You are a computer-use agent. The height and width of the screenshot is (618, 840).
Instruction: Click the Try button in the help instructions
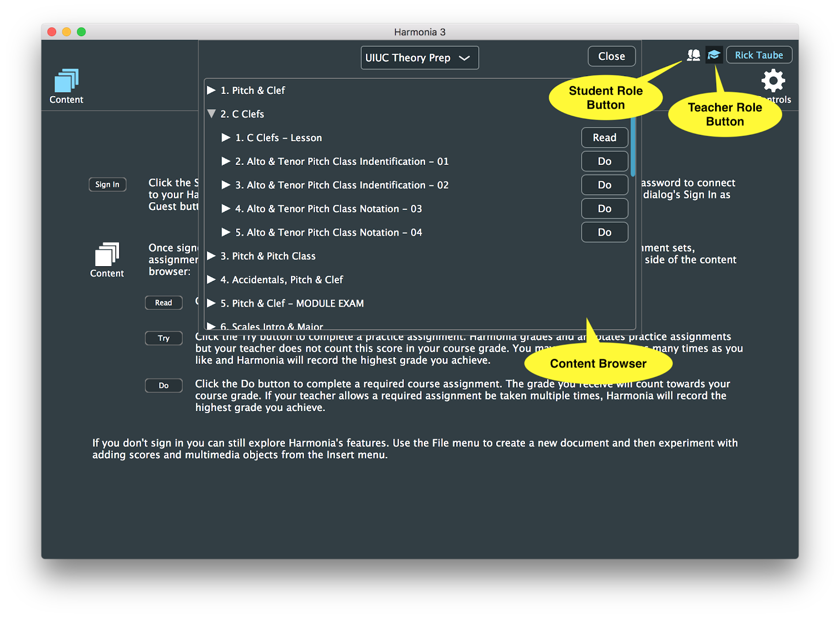pos(164,338)
